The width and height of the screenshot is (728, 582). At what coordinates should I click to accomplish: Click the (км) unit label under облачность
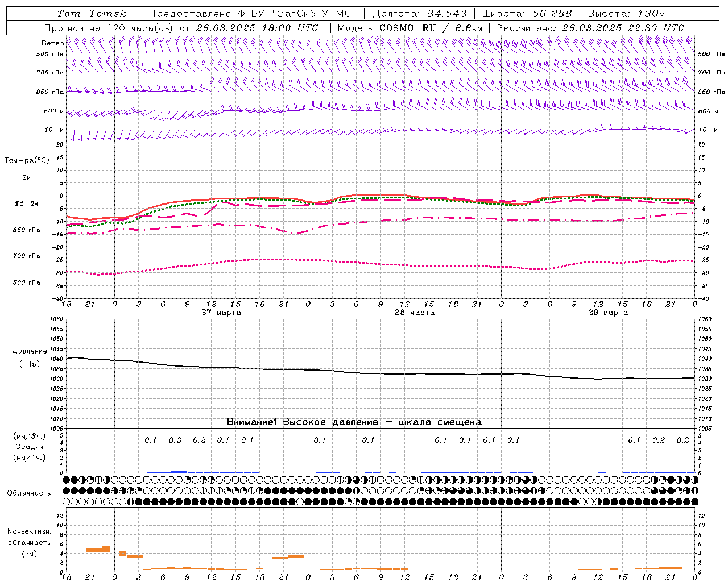30,554
